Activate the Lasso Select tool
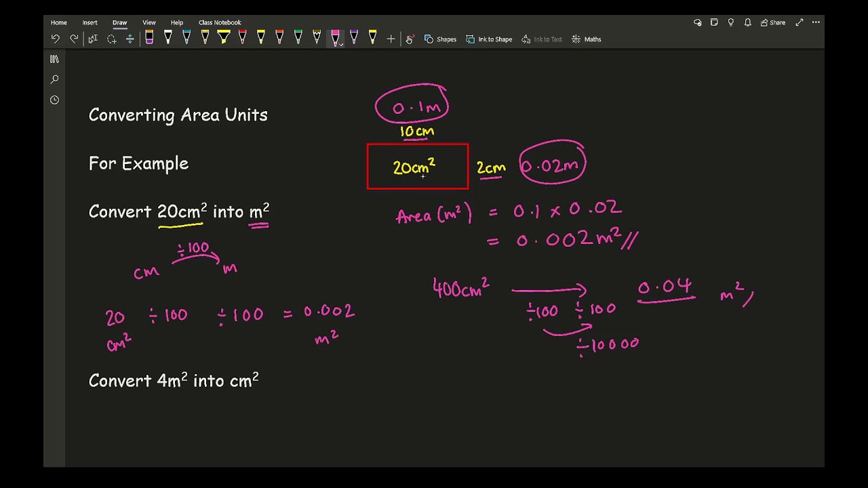 pyautogui.click(x=112, y=39)
